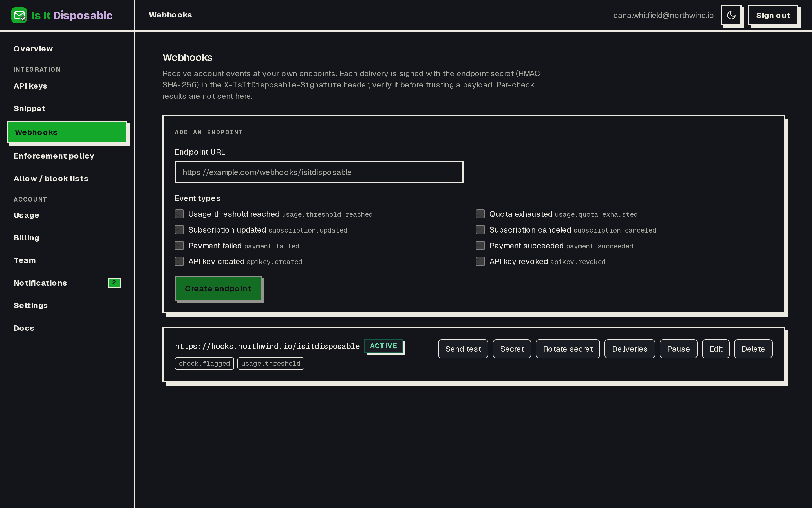Screen dimensions: 812x508
Task: Enable Subscription canceled event checkbox
Action: click(480, 230)
